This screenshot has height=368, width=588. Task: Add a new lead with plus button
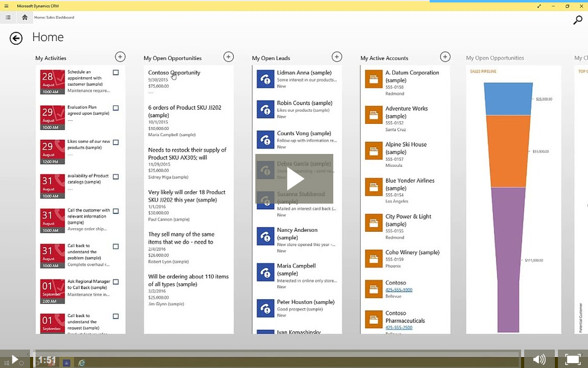337,56
